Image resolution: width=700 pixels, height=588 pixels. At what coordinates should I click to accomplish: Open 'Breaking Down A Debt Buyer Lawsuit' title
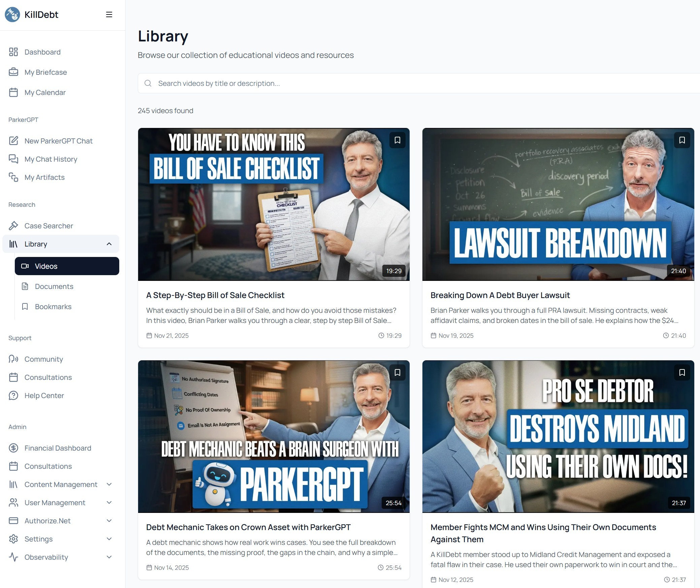(x=500, y=295)
